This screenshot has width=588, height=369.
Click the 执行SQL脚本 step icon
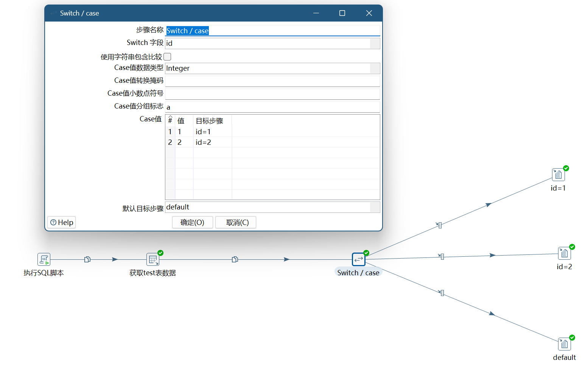click(44, 260)
